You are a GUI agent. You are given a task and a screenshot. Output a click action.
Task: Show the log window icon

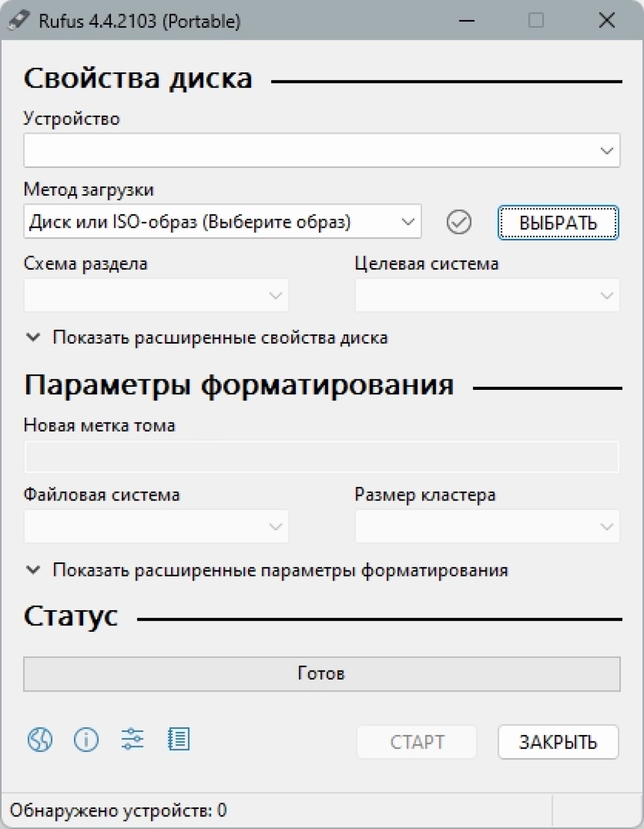pos(179,739)
